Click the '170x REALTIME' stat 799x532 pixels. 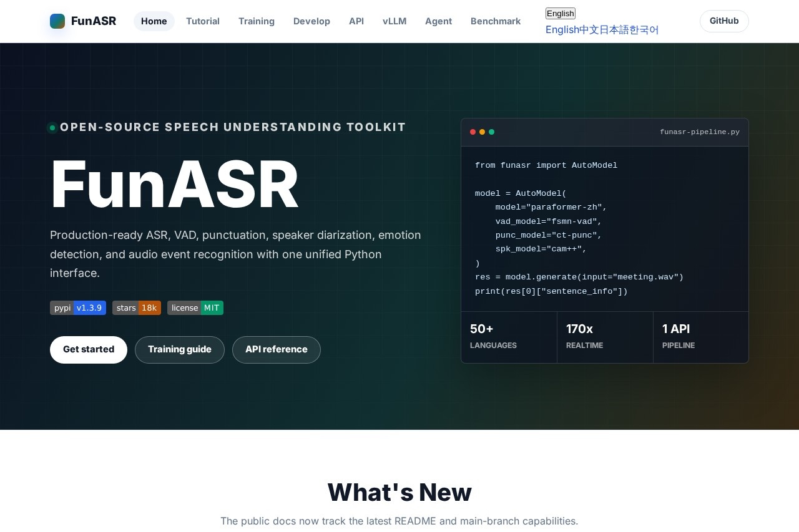coord(605,337)
